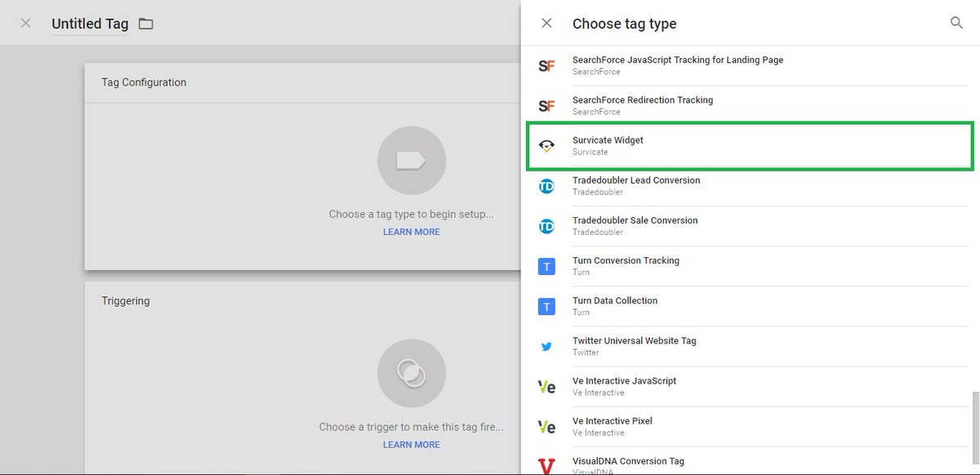
Task: Click "Choose a tag type to begin setup..." text
Action: [x=412, y=214]
